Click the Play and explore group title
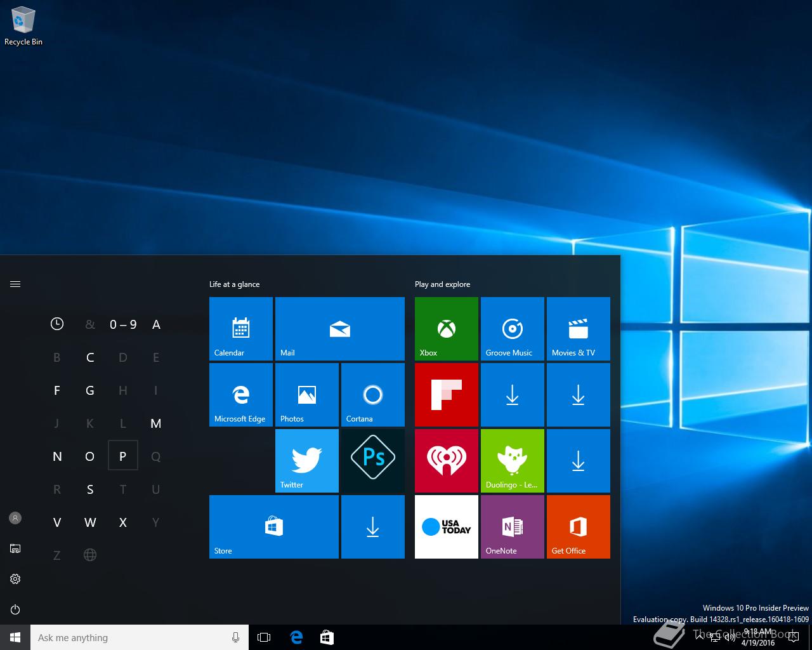This screenshot has width=812, height=650. 442,284
